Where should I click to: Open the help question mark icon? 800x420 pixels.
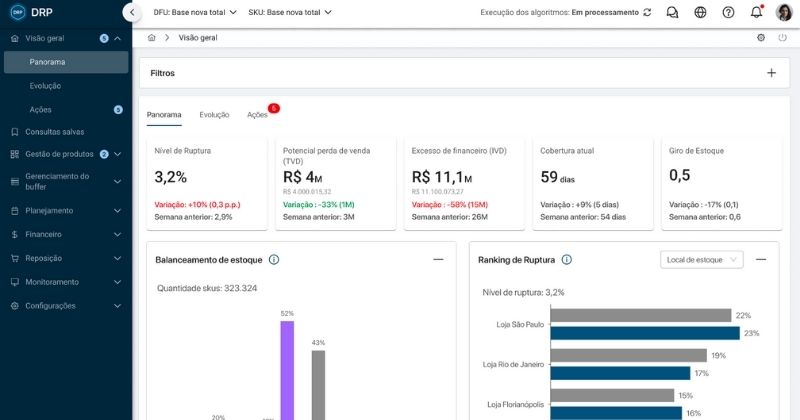(x=729, y=12)
